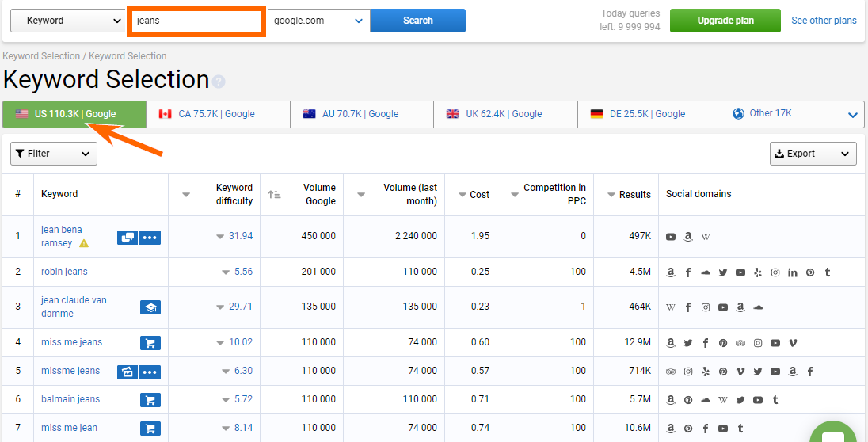Expand difficulty arrow next to 5.56
The image size is (868, 442).
point(225,272)
